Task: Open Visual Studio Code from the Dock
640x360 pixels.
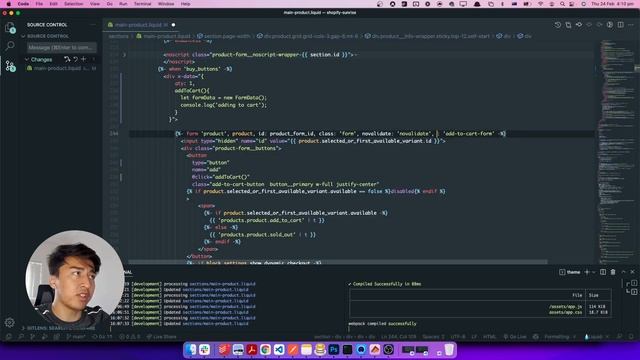Action: 279,349
